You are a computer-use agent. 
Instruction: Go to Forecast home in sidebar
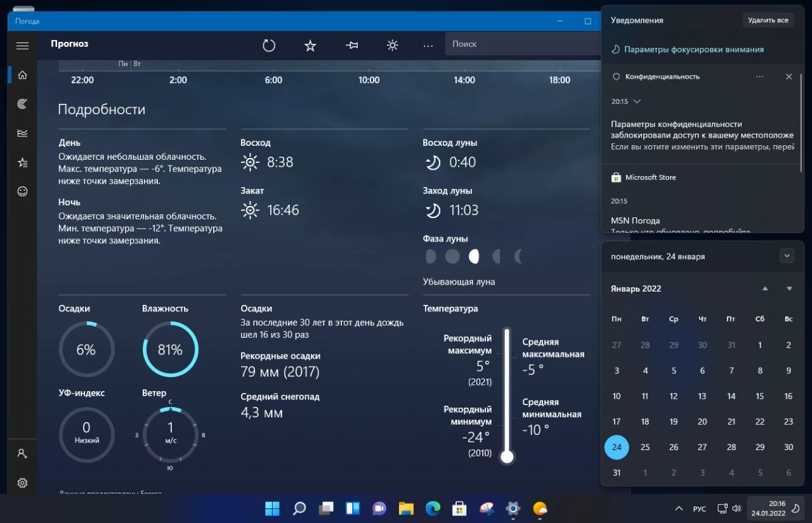point(22,75)
